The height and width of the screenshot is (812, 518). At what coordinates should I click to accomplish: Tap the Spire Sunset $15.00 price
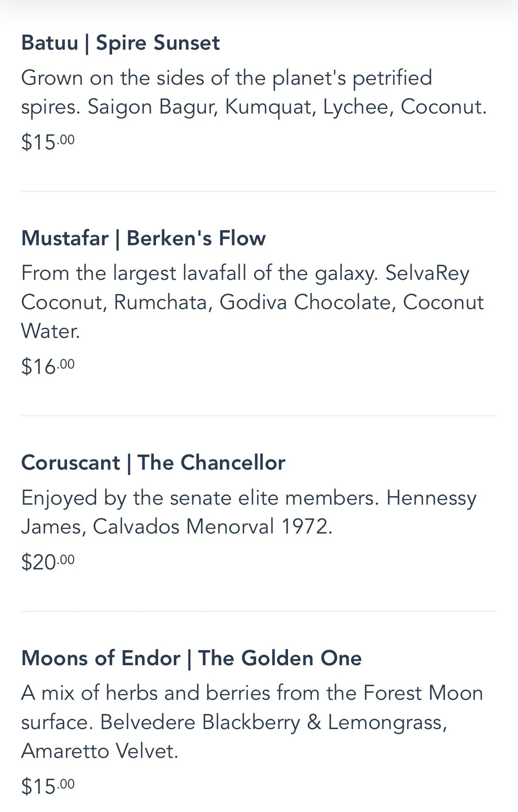(x=48, y=142)
